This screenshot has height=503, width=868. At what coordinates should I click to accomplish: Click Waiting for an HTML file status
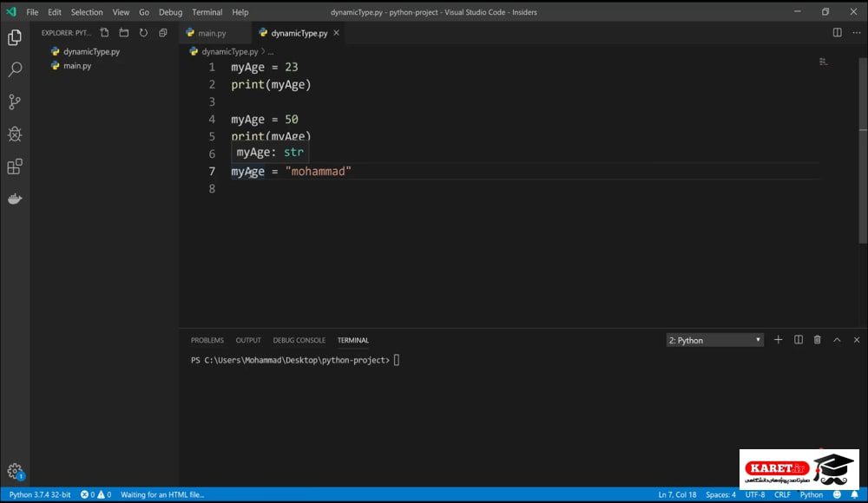(162, 494)
